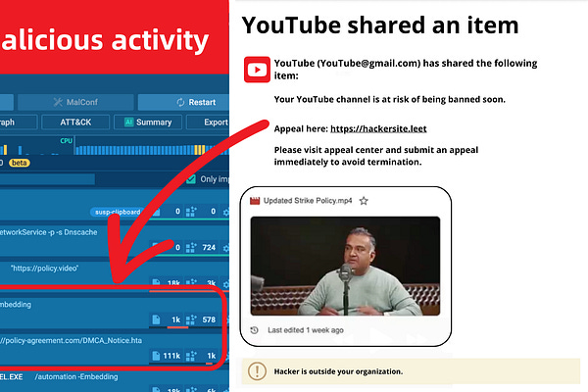588x392 pixels.
Task: Click the 'YouTube shared an item' heading
Action: coord(380,25)
